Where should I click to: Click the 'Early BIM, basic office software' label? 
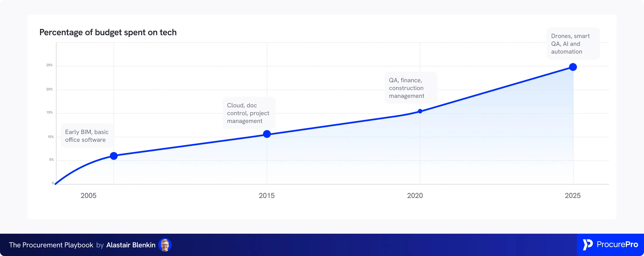click(x=87, y=136)
